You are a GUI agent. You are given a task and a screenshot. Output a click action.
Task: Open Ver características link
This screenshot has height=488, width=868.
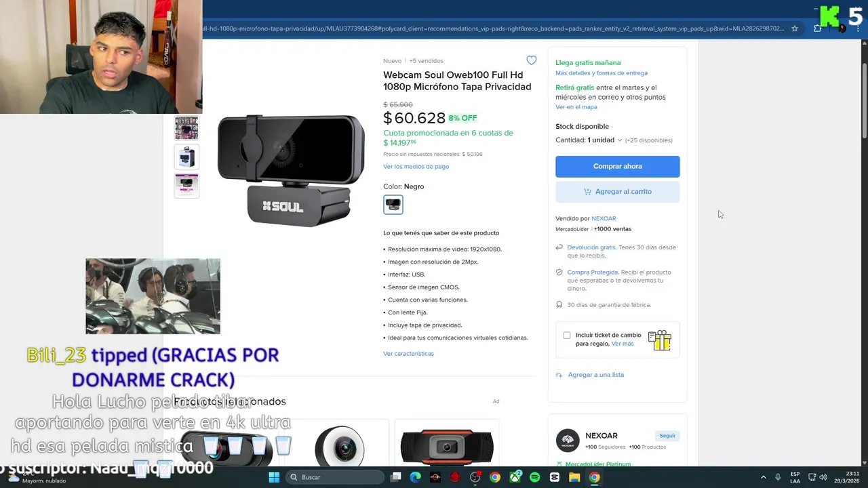tap(408, 354)
